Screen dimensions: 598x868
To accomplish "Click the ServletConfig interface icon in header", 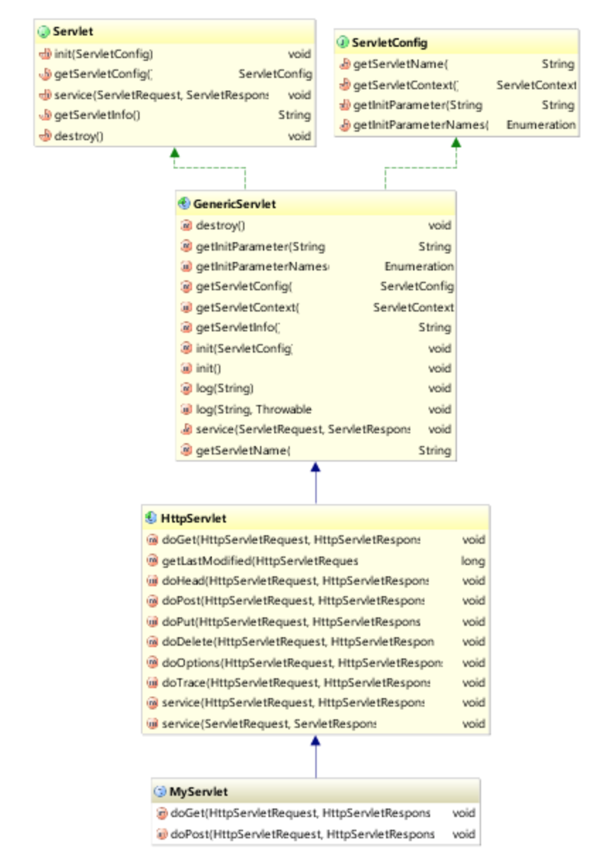I will click(x=343, y=43).
